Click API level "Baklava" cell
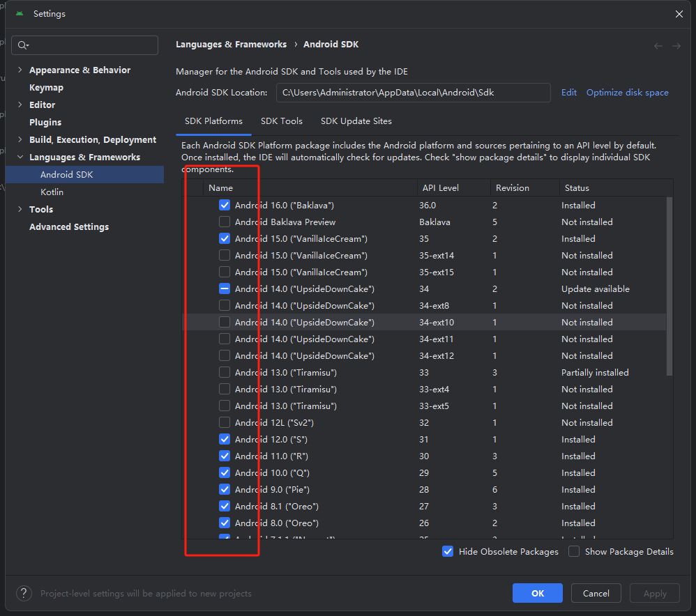The height and width of the screenshot is (616, 696). 434,222
